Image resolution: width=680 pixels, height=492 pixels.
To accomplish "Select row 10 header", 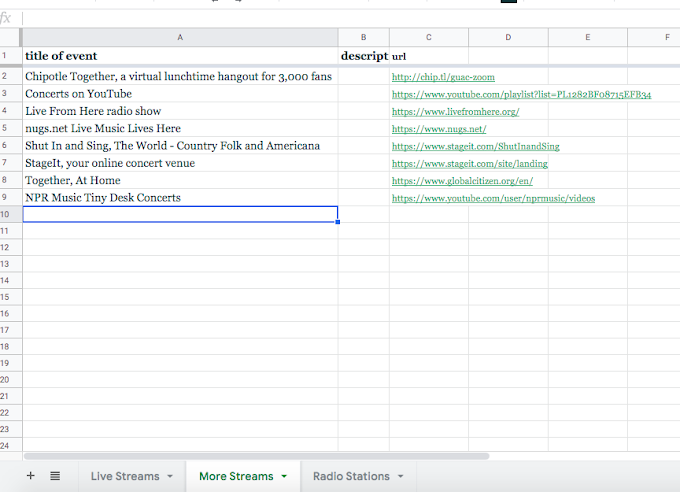I will click(10, 214).
